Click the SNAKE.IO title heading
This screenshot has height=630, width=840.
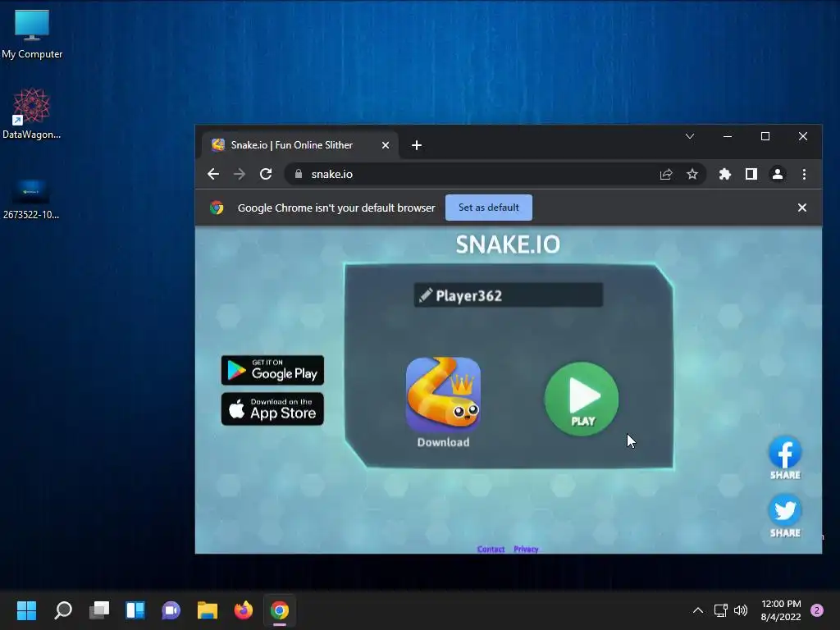(x=508, y=244)
